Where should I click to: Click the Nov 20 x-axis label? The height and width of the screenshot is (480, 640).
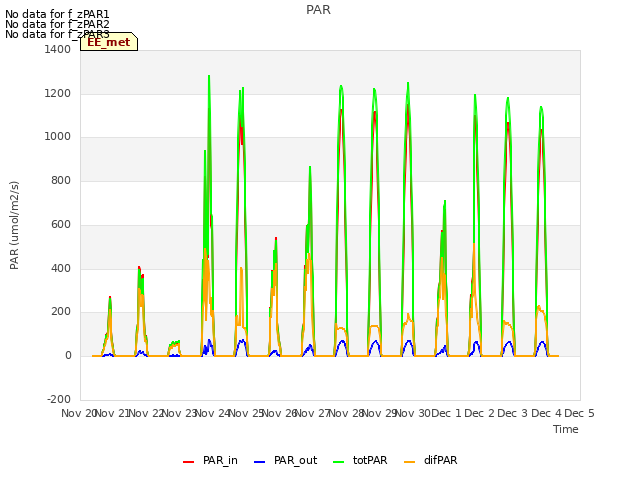click(x=78, y=413)
